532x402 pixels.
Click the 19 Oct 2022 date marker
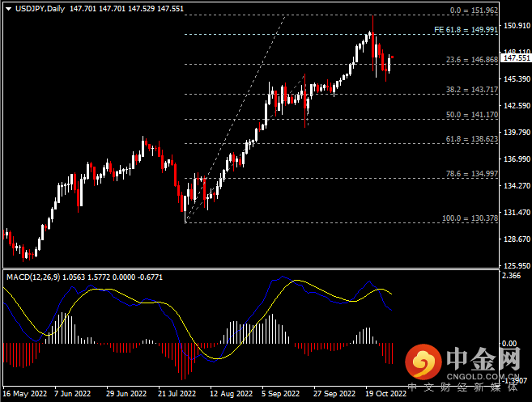[385, 394]
